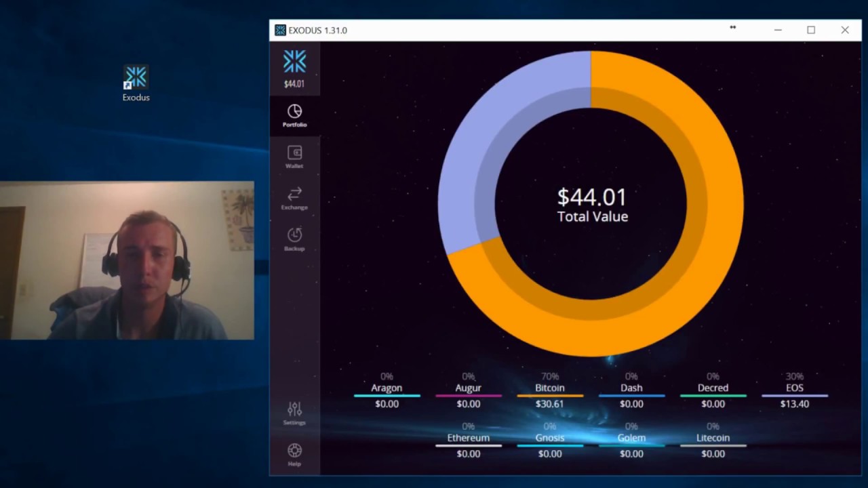Select the Gnosis asset entry
Image resolution: width=868 pixels, height=488 pixels.
[550, 441]
